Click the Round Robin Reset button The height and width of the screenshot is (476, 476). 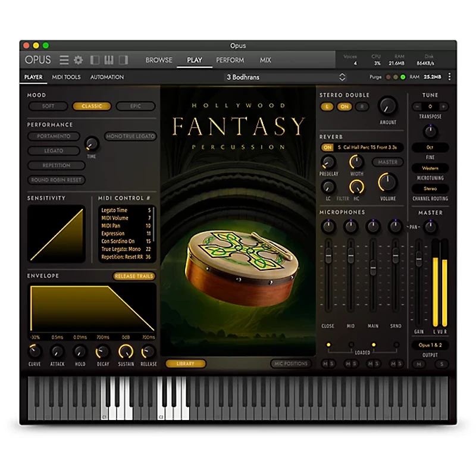coord(56,180)
